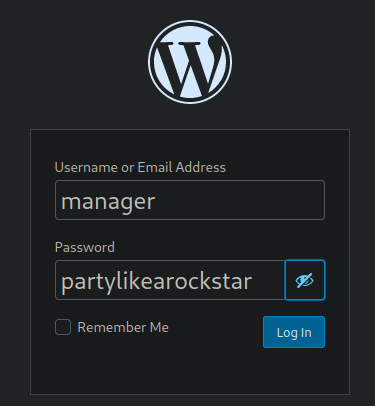Image resolution: width=375 pixels, height=406 pixels.
Task: Click the empty area of the username box
Action: click(x=240, y=200)
